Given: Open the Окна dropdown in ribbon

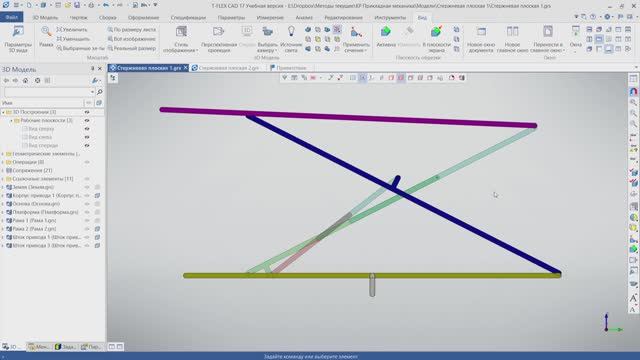Looking at the screenshot, I should [x=576, y=39].
